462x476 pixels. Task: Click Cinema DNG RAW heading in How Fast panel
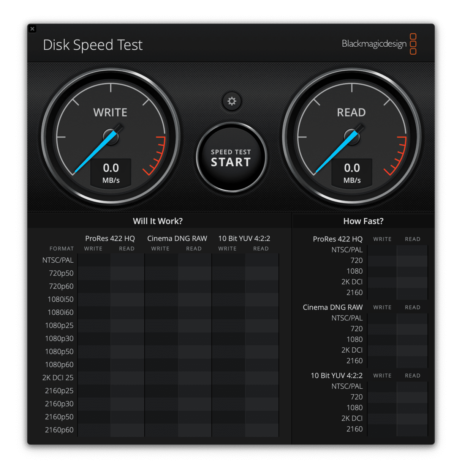(332, 307)
